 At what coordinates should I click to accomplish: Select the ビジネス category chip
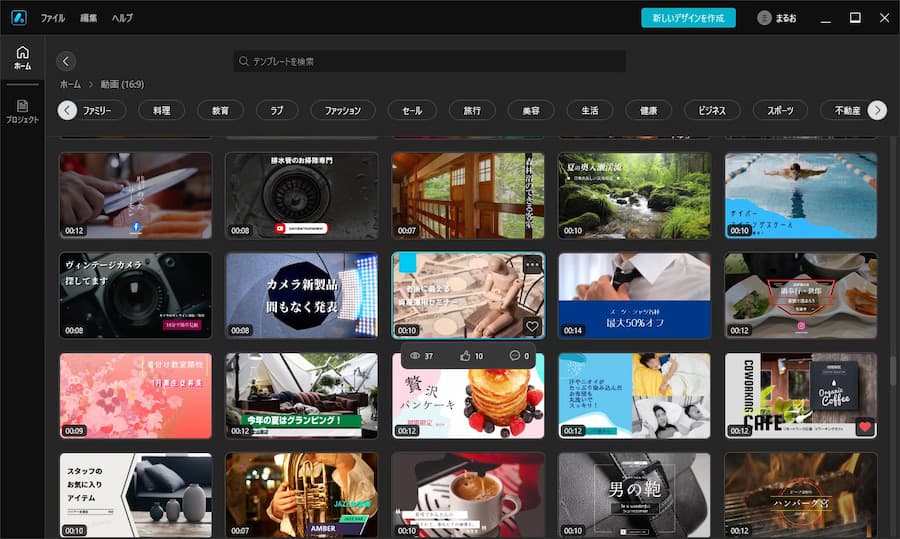712,110
